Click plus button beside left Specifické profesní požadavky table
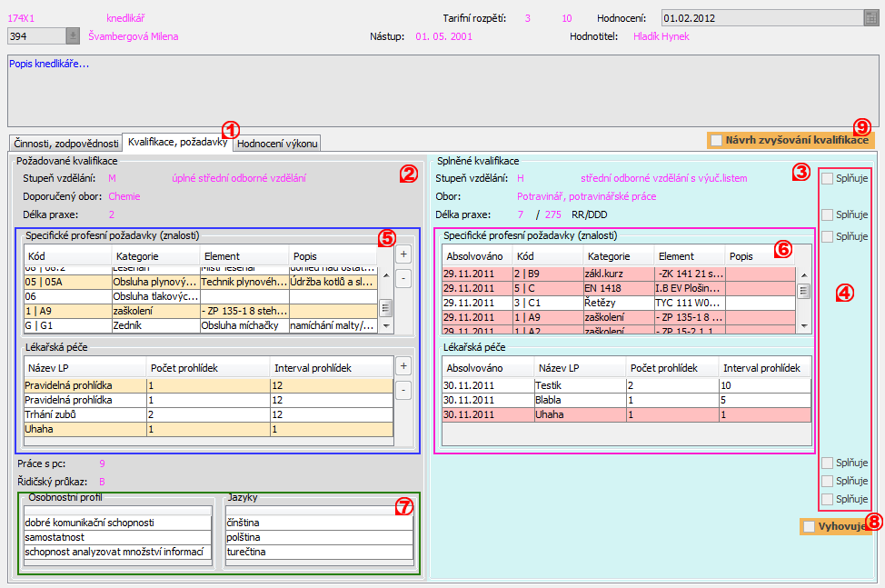This screenshot has height=588, width=885. click(x=403, y=254)
